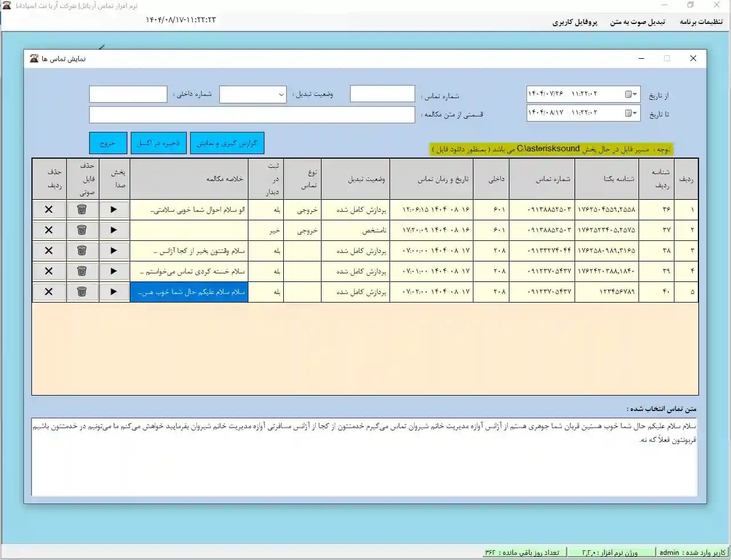The image size is (731, 560).
Task: Delete audio file of row 40
Action: tap(82, 292)
